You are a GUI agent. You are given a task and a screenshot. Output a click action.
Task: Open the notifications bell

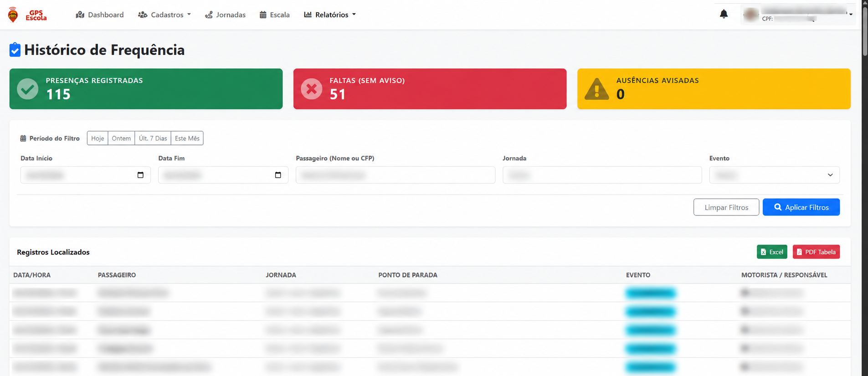(724, 15)
